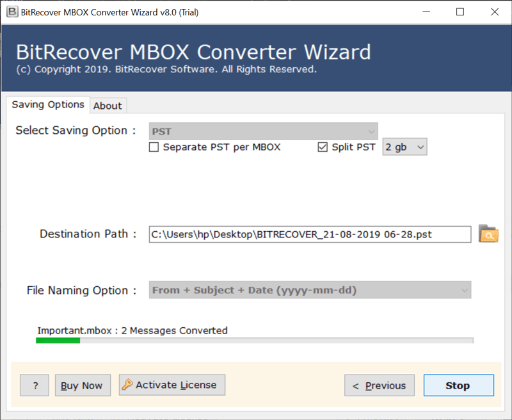The width and height of the screenshot is (512, 420).
Task: Minimize the MBOX Converter Wizard window
Action: pos(426,12)
